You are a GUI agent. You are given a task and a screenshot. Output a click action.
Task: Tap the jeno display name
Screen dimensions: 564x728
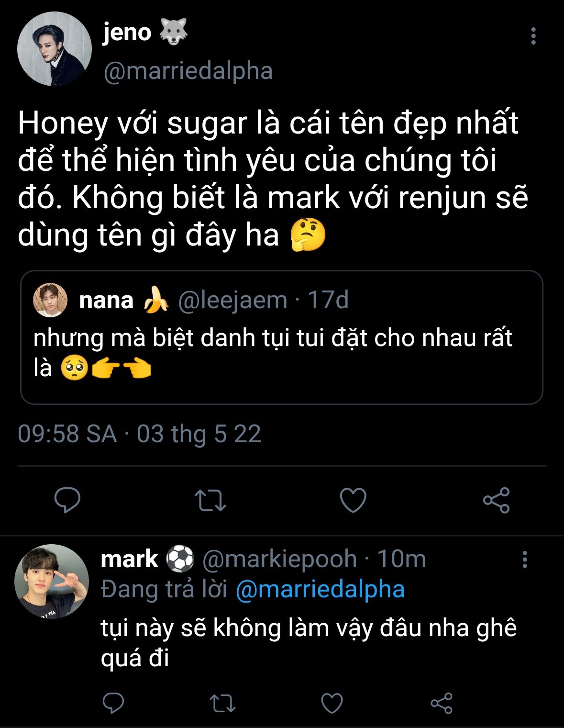point(127,33)
